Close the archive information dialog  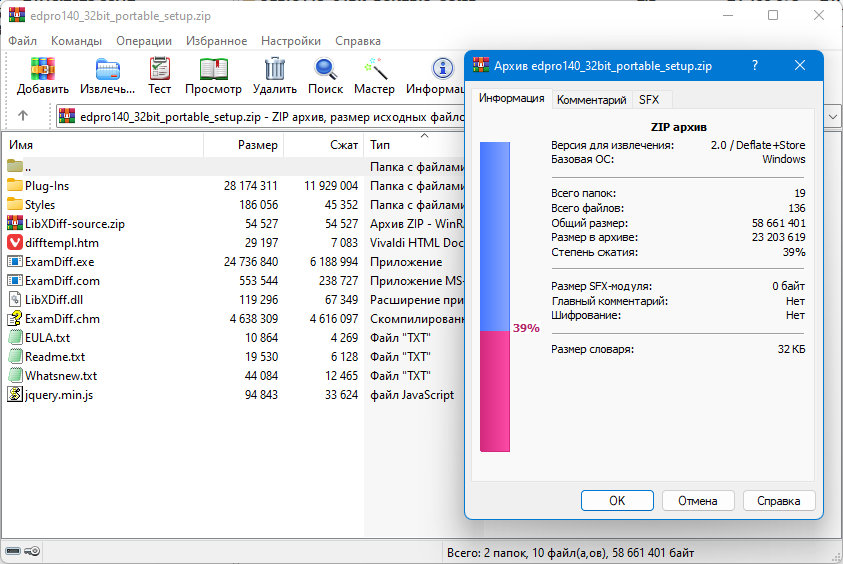[x=800, y=66]
